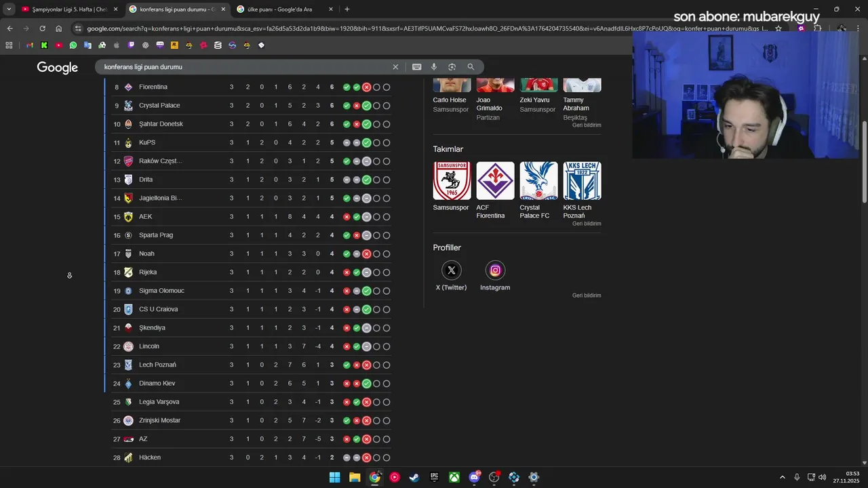Reload the current page
The image size is (868, 488).
pyautogui.click(x=42, y=28)
